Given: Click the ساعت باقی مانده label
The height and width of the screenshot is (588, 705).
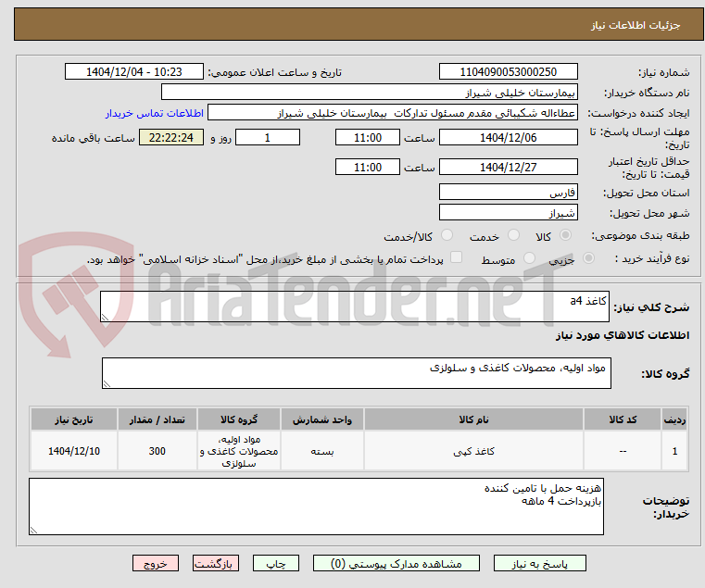Looking at the screenshot, I should coord(93,138).
